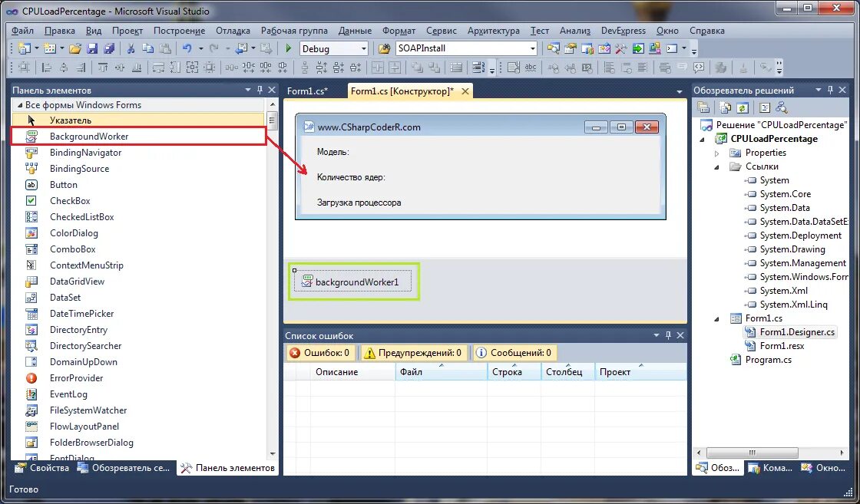Image resolution: width=860 pixels, height=504 pixels.
Task: Open the document tabs list dropdown arrow
Action: (x=680, y=91)
